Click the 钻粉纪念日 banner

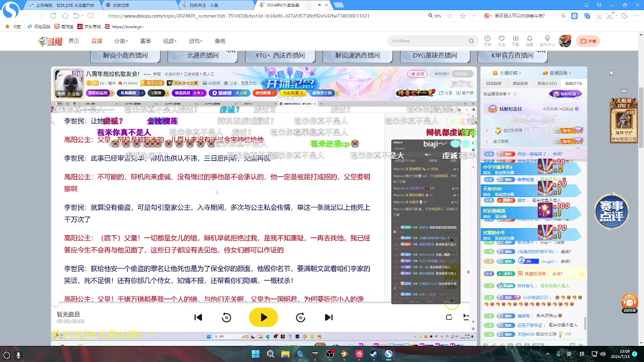click(533, 109)
